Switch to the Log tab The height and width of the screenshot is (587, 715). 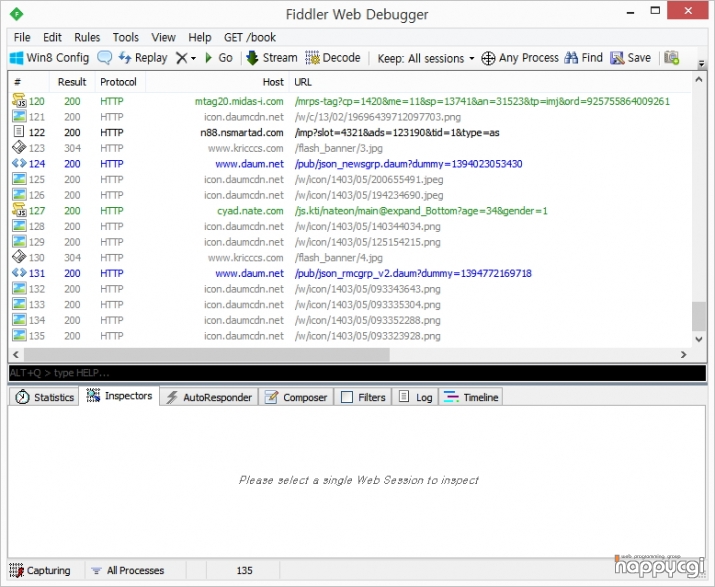pyautogui.click(x=415, y=397)
